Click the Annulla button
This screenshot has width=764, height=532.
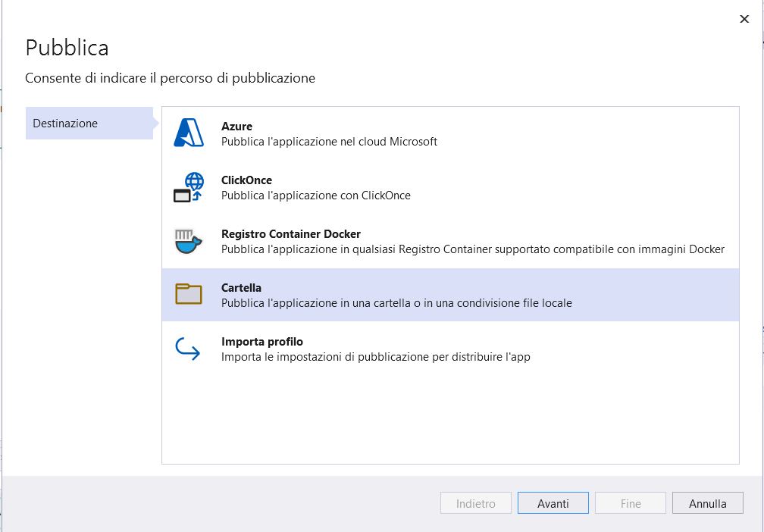pyautogui.click(x=707, y=503)
